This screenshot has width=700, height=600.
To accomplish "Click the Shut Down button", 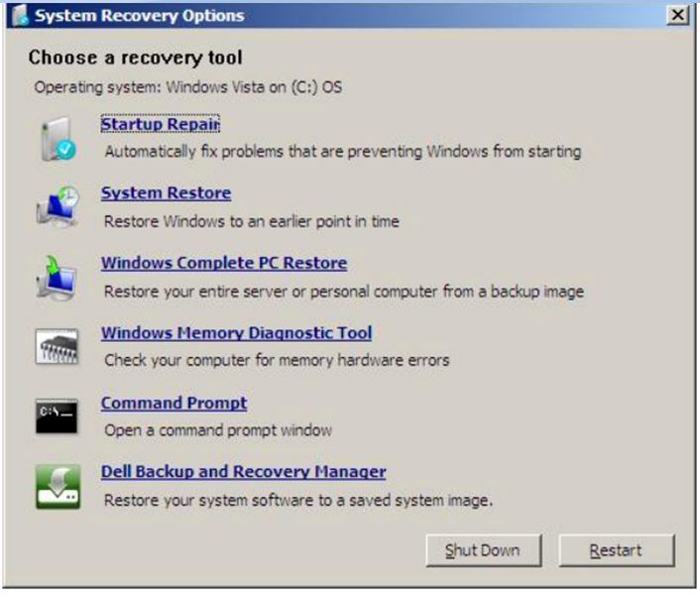I will click(484, 550).
